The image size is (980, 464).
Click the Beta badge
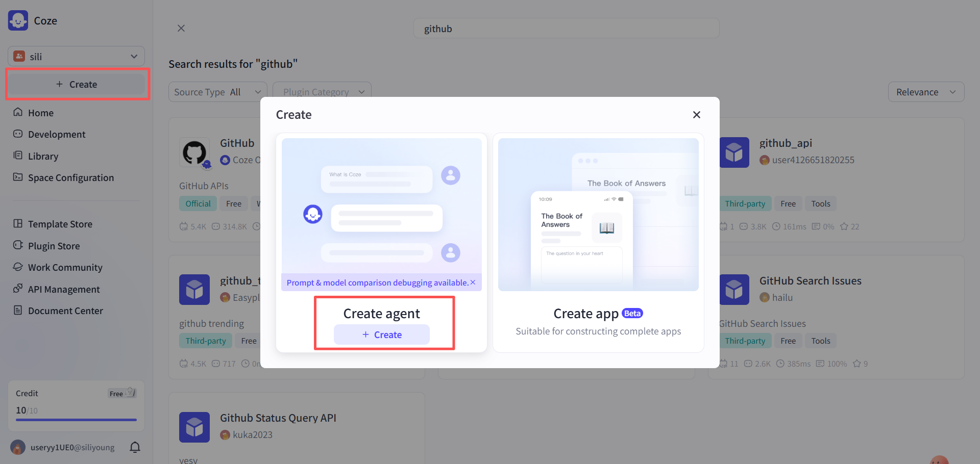point(632,314)
